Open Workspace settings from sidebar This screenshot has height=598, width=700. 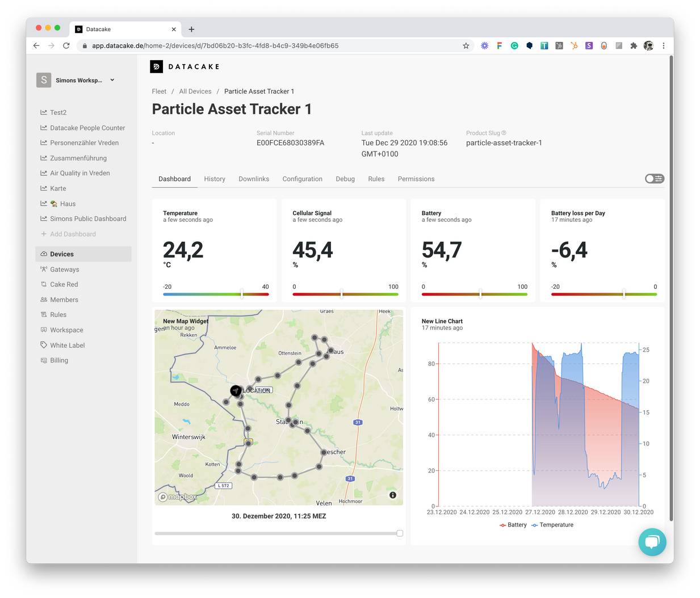point(66,330)
